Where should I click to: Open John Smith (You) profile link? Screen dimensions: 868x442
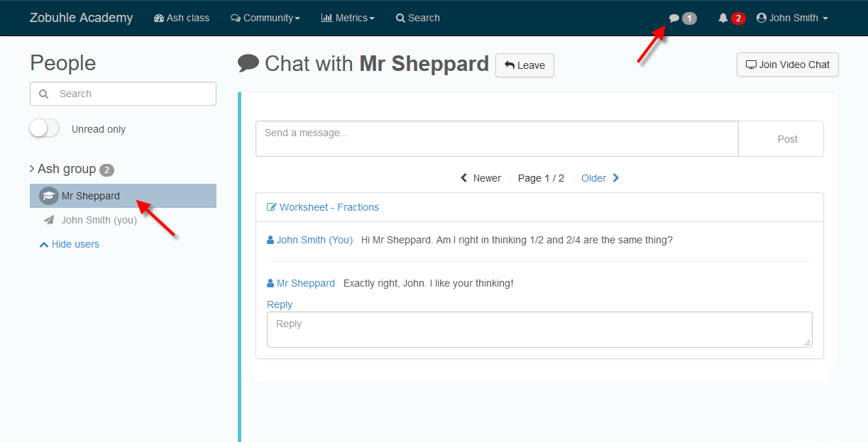click(x=309, y=240)
